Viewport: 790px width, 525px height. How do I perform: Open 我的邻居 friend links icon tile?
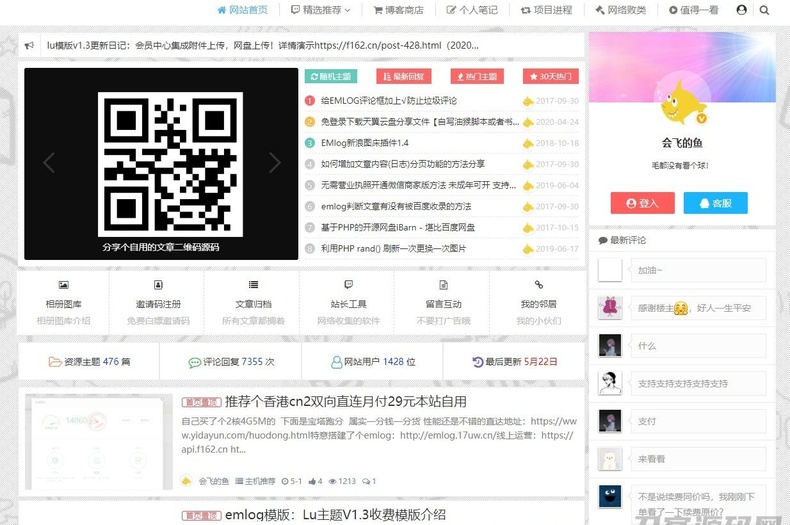[x=538, y=286]
